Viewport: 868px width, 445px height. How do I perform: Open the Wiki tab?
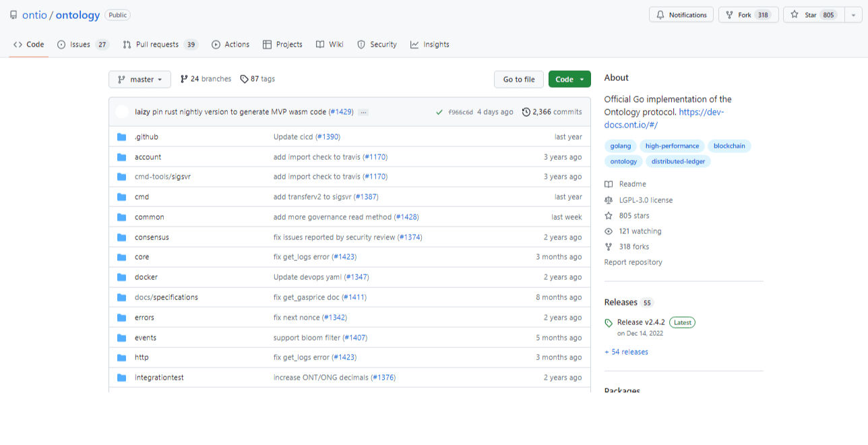tap(330, 44)
